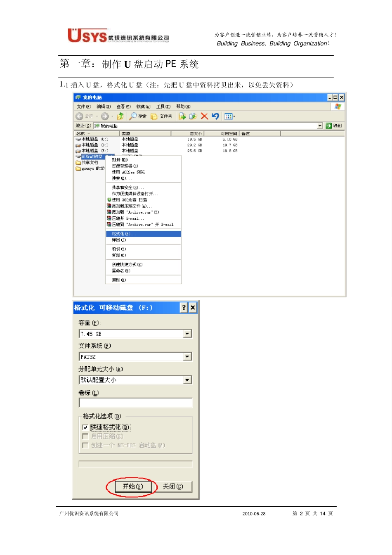Click the 名称 column header

[97, 134]
